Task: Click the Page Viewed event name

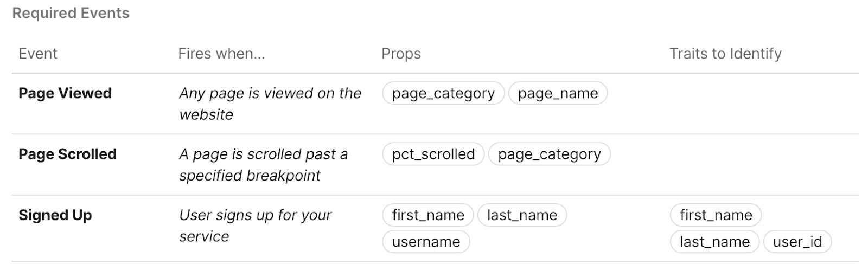Action: (65, 93)
